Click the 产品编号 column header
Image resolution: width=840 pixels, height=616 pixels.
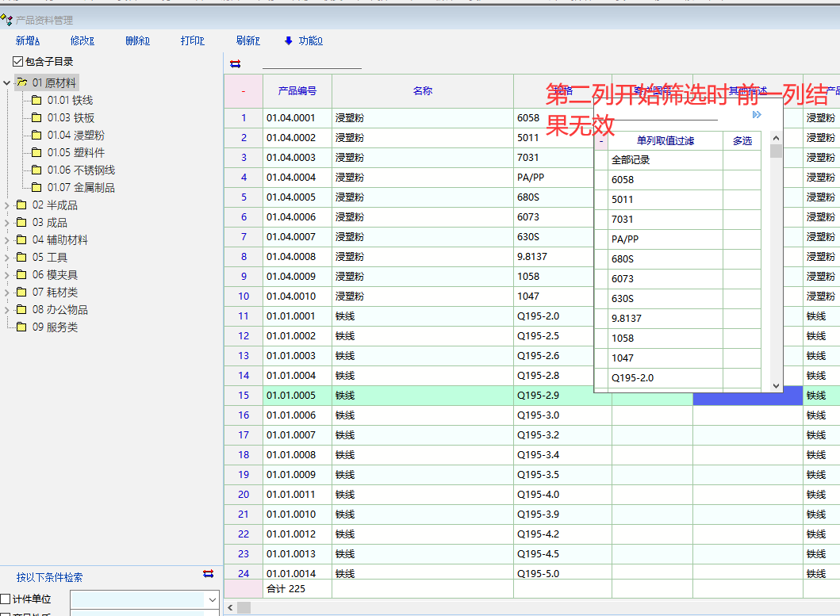[297, 91]
